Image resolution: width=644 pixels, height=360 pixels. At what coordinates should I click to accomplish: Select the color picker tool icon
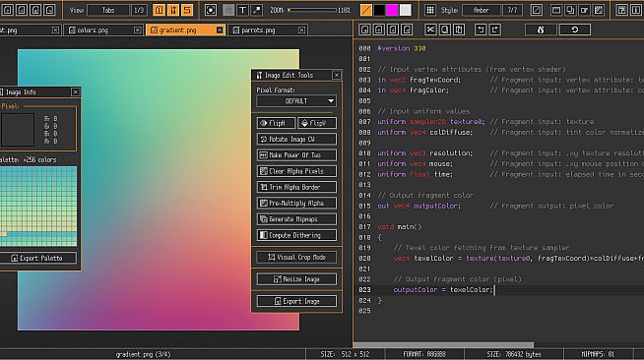[x=257, y=10]
